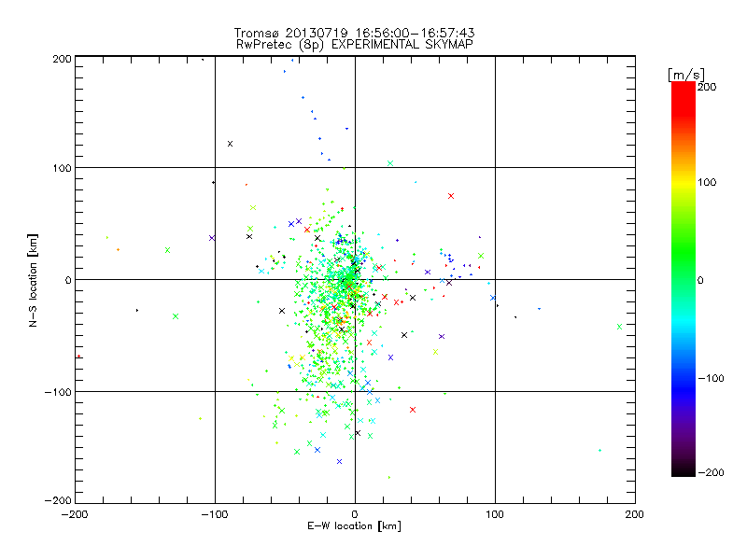Viewport: 747px width, 560px height.
Task: Click the "-200" tick label on the N-S axis
Action: [58, 500]
